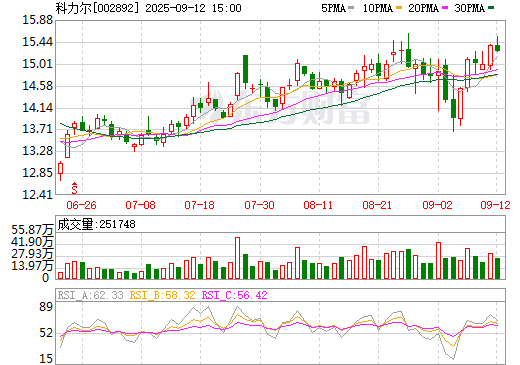Screen dimensions: 520x365
Task: Click the last green candlestick on 09-12
Action: click(x=497, y=48)
